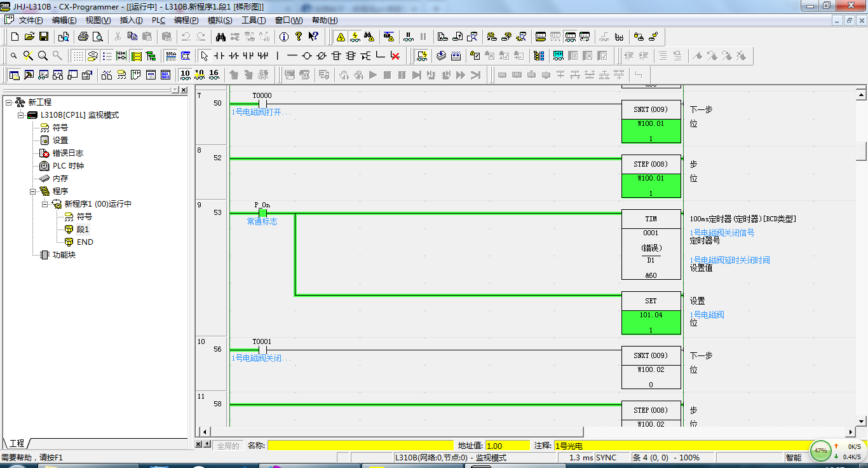Click the Find binoculars icon
Screen dimensions: 868x468
click(220, 36)
